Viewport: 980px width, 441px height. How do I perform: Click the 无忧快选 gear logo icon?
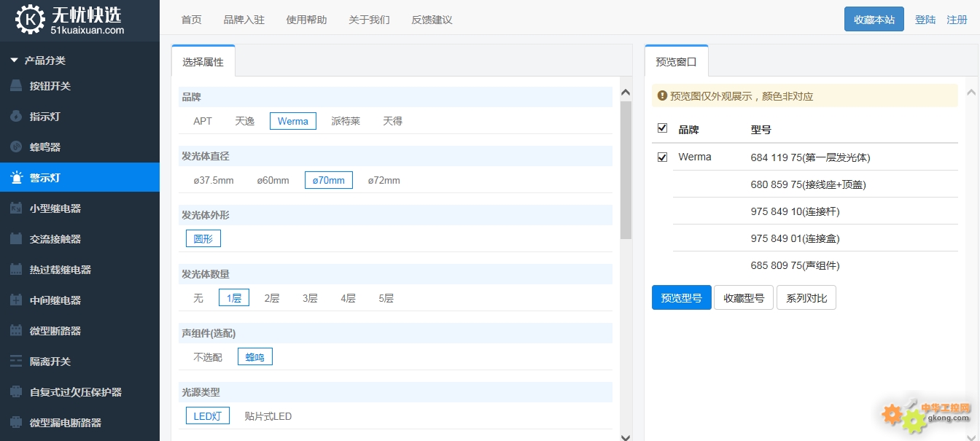point(30,20)
